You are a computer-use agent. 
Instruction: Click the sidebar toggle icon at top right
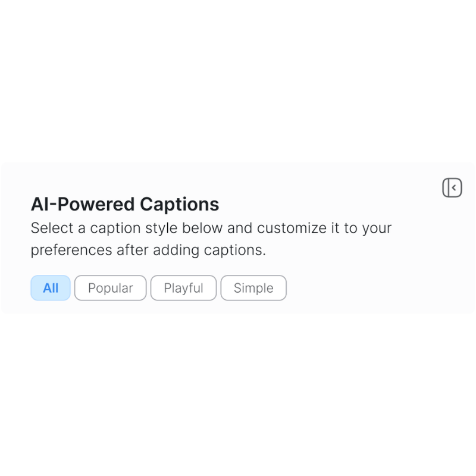[x=452, y=187]
